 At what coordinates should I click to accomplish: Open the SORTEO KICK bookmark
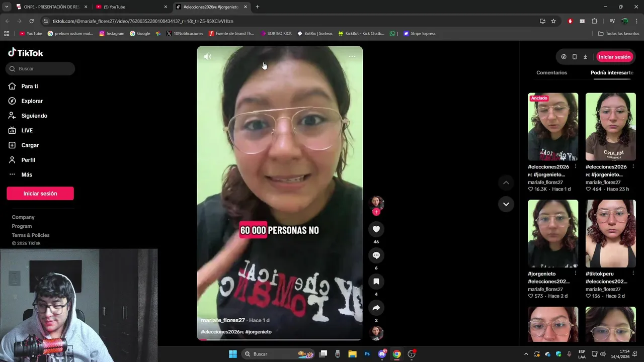(x=276, y=34)
